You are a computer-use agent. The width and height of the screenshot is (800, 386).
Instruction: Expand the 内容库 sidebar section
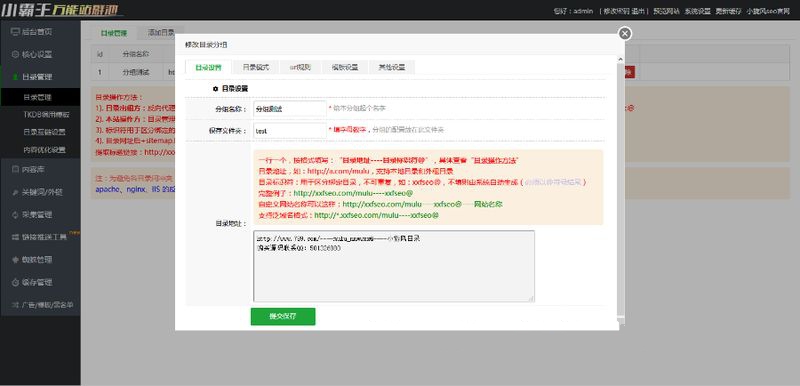click(40, 170)
